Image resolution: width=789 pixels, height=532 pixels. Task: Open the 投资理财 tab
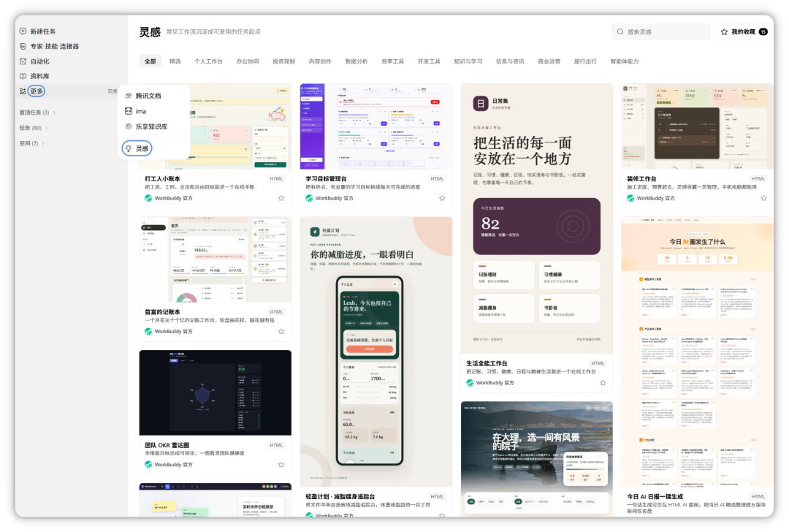283,61
